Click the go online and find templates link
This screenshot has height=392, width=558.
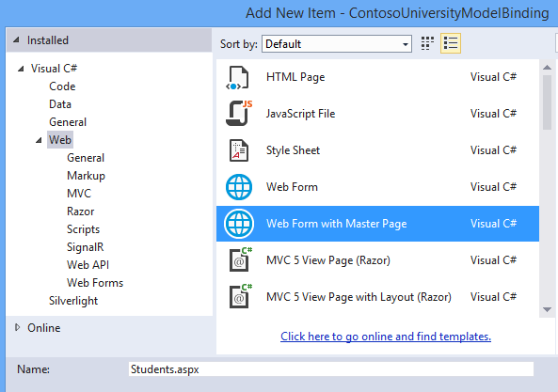pos(386,337)
